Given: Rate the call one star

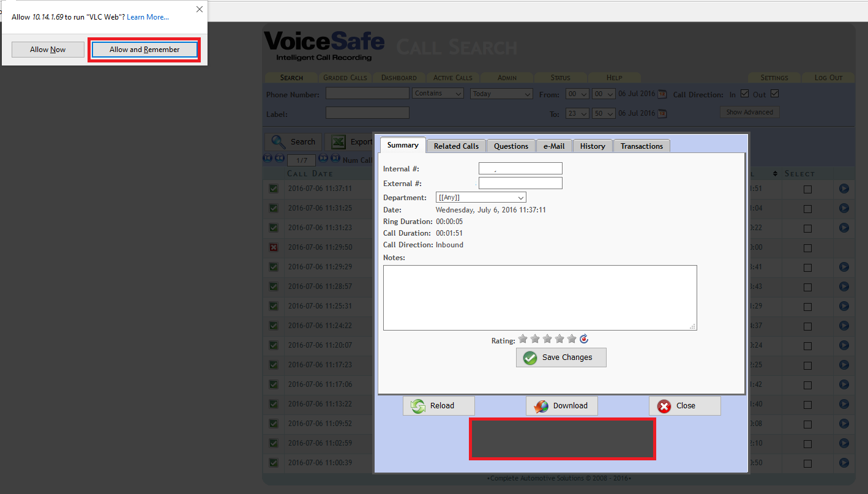Looking at the screenshot, I should pyautogui.click(x=523, y=339).
